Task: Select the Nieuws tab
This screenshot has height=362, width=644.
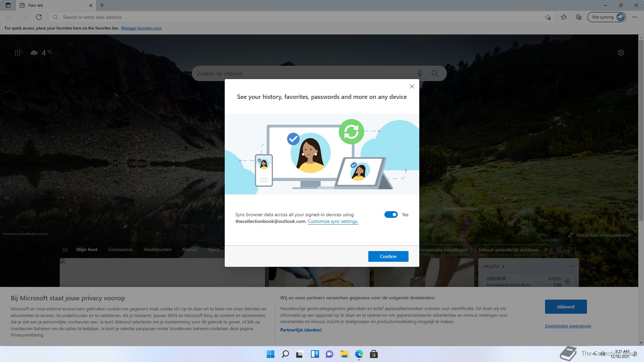Action: (x=190, y=249)
